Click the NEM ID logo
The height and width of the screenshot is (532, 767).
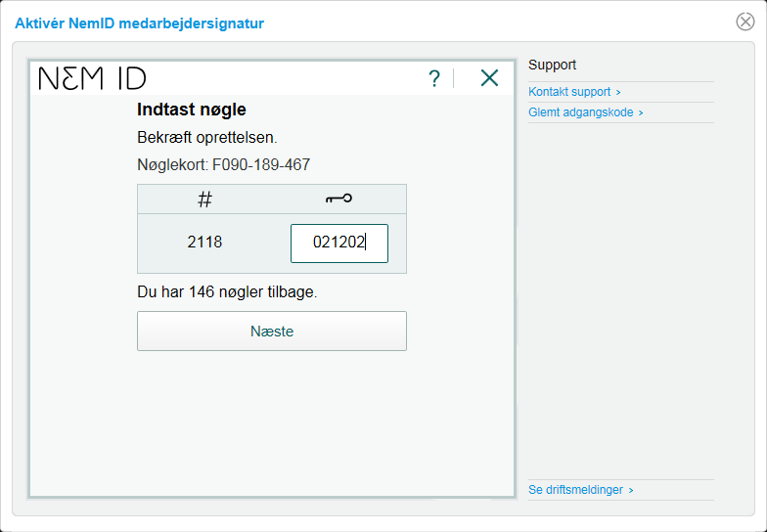[92, 78]
